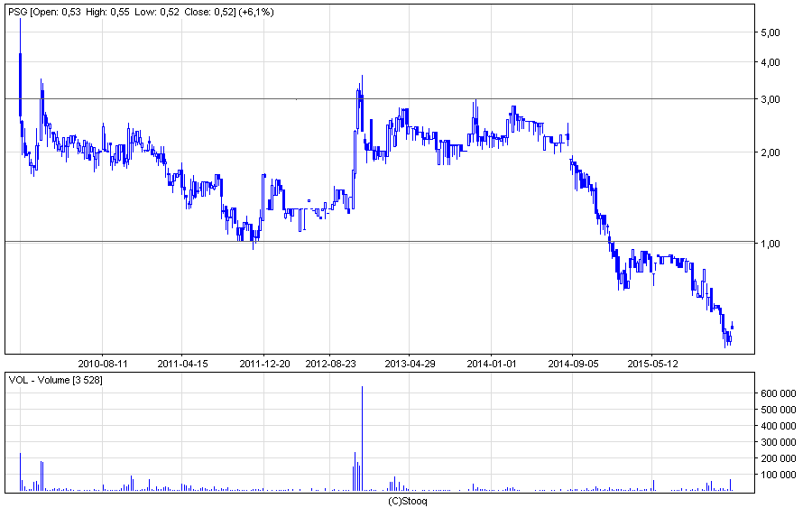Click the first price candle spiking above 5,00
The width and height of the screenshot is (812, 508).
[20, 68]
